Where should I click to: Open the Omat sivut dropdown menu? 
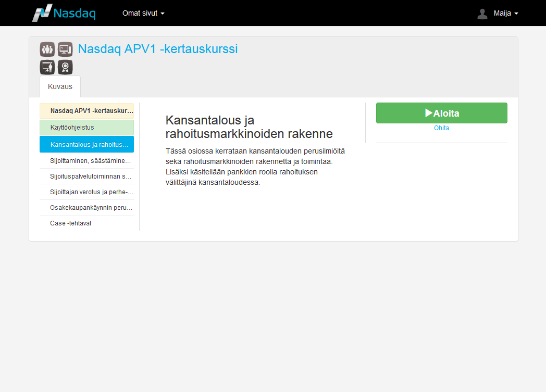[x=143, y=13]
